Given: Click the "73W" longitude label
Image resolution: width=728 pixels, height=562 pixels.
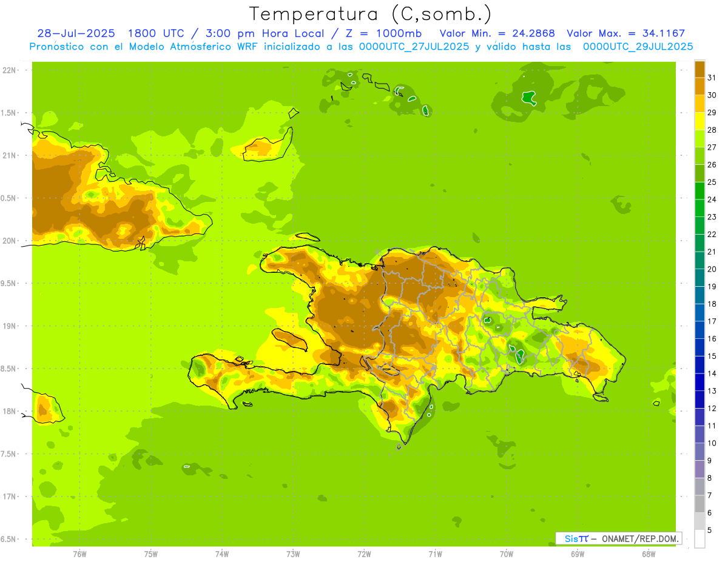Looking at the screenshot, I should 293,554.
